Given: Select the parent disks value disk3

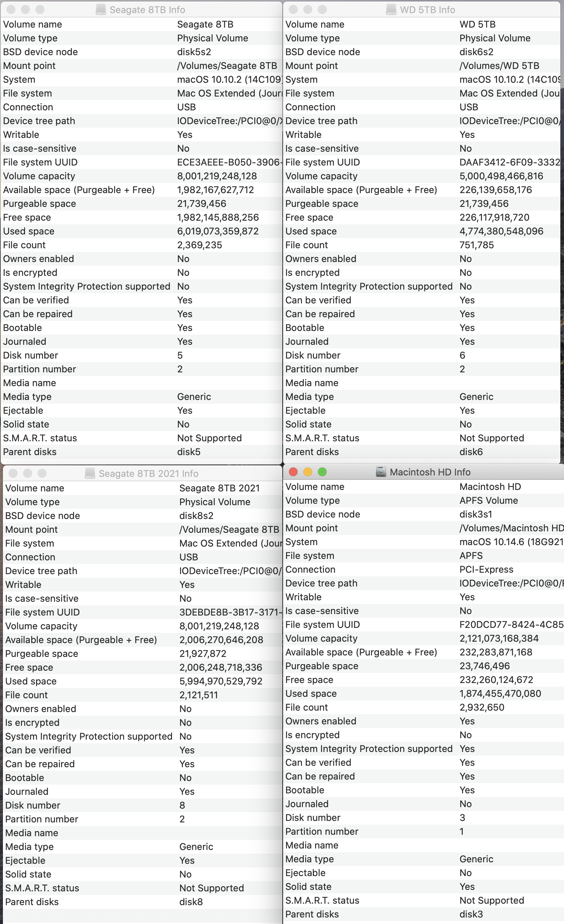Looking at the screenshot, I should [471, 914].
